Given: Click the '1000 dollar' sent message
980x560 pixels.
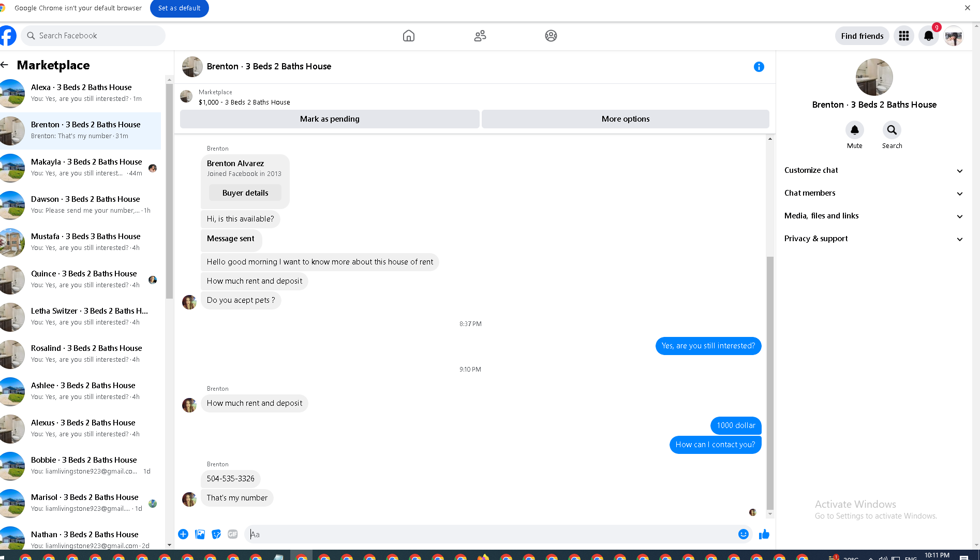Looking at the screenshot, I should coord(736,425).
